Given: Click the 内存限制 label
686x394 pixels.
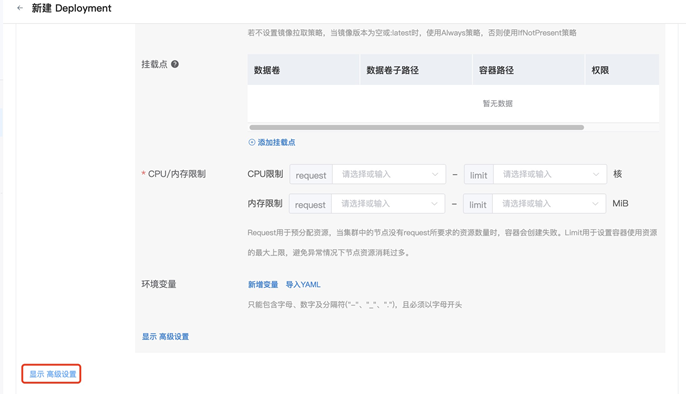Looking at the screenshot, I should (265, 203).
